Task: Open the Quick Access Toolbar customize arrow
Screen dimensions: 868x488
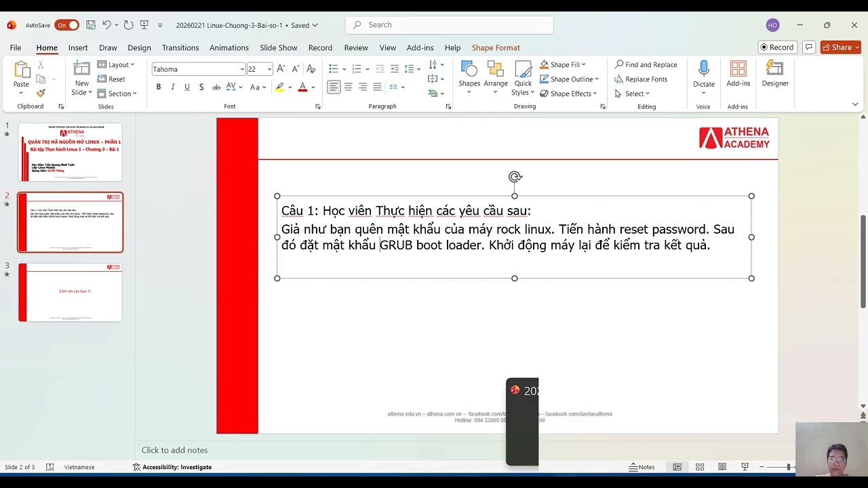Action: 160,25
